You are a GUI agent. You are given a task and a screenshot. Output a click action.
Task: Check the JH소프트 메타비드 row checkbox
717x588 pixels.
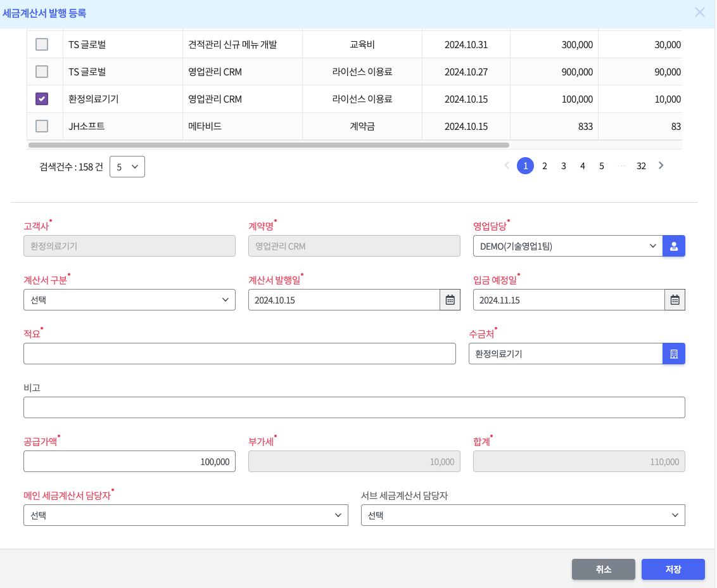(42, 126)
